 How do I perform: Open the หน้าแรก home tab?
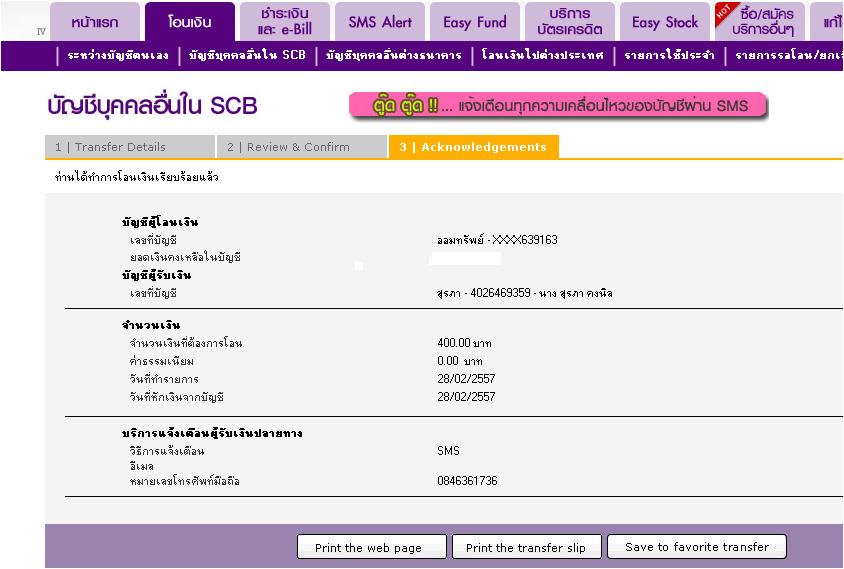pos(95,22)
